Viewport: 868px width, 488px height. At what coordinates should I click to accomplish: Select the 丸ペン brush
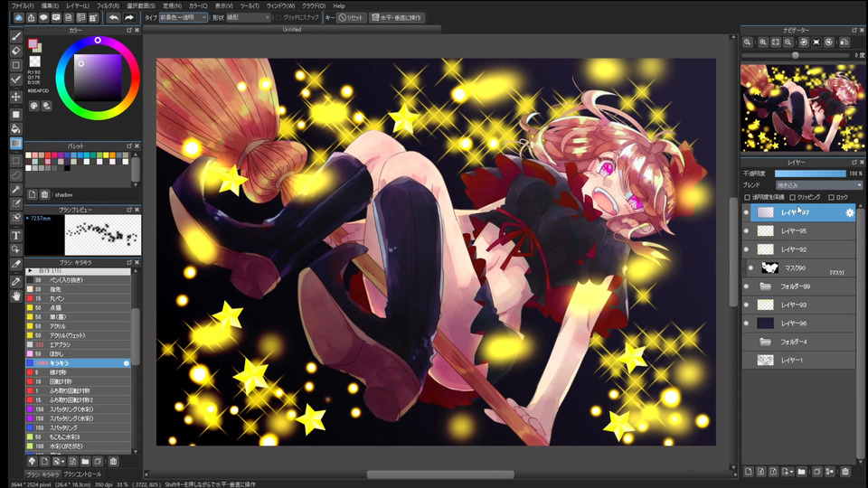[78, 298]
